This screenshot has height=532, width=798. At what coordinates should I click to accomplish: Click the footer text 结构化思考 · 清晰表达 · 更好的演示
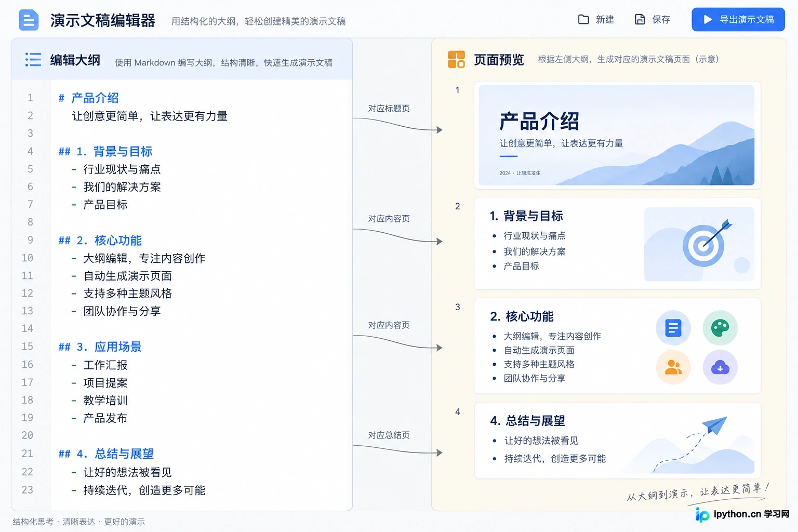pos(79,522)
